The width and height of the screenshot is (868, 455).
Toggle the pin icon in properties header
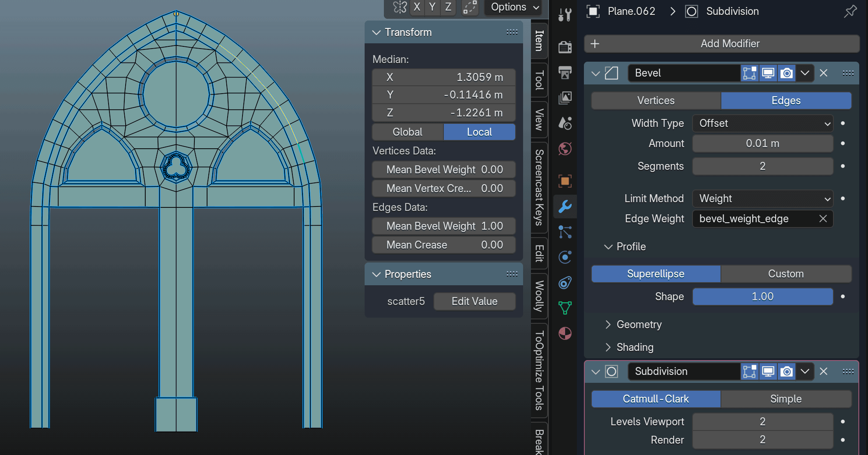(850, 11)
